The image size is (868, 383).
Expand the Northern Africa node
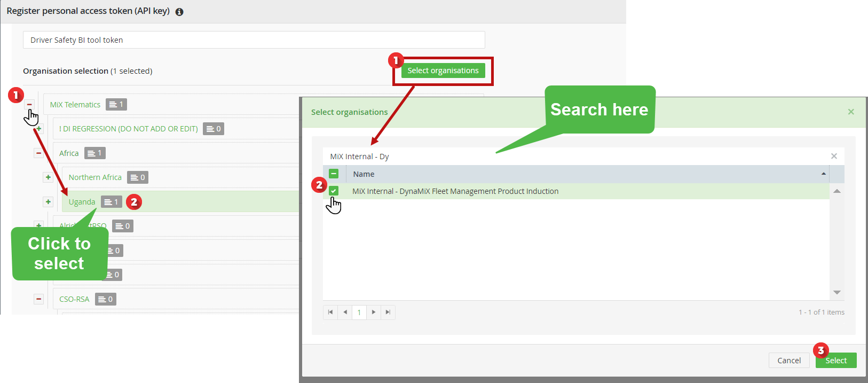point(48,177)
